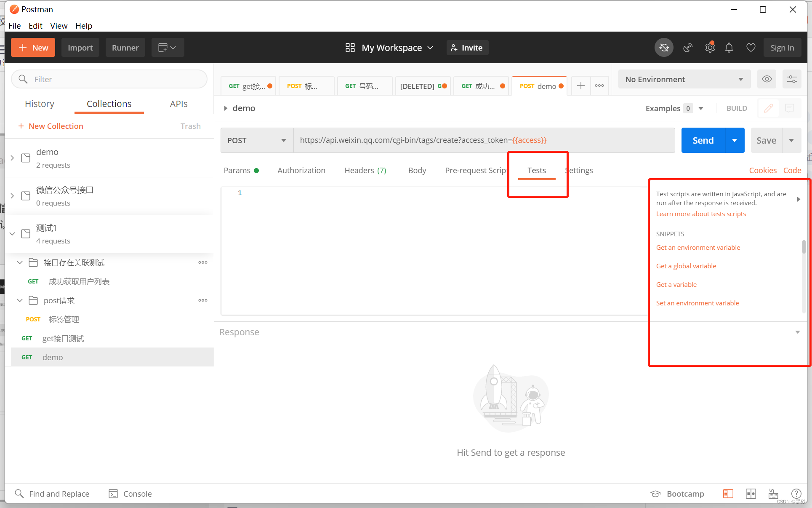Click 'Set an environment variable' snippet
Viewport: 812px width, 508px height.
(698, 302)
